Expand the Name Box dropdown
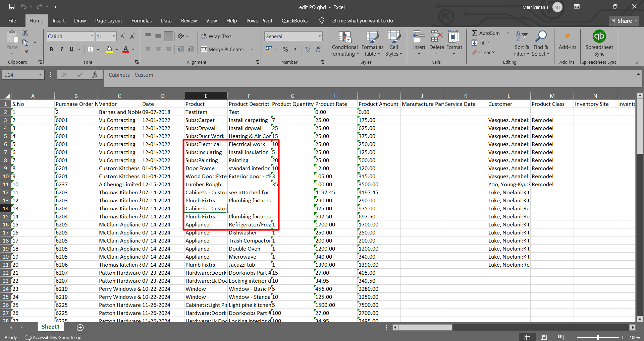The width and height of the screenshot is (644, 341). (40, 75)
